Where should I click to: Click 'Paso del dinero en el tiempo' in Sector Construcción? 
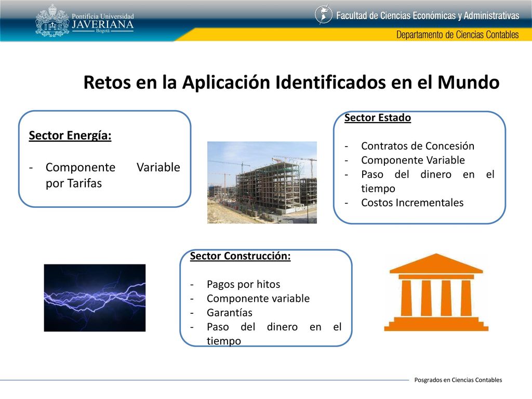click(274, 334)
